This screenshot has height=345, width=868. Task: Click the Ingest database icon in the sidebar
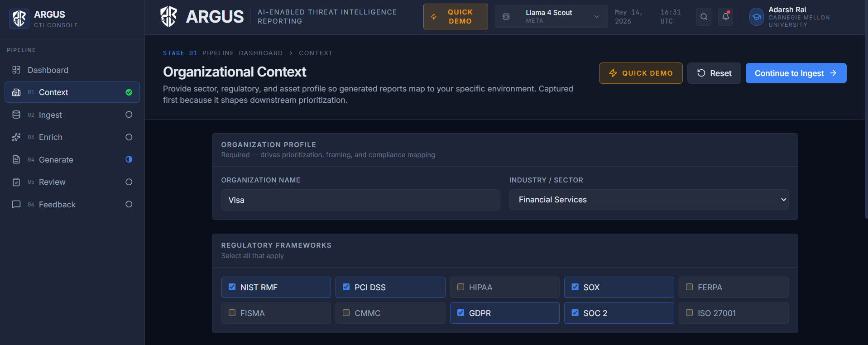tap(16, 115)
